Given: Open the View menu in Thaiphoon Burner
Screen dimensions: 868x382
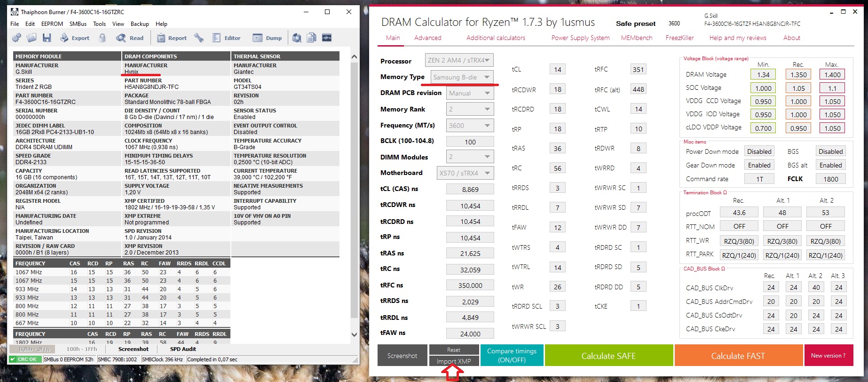Looking at the screenshot, I should [118, 24].
